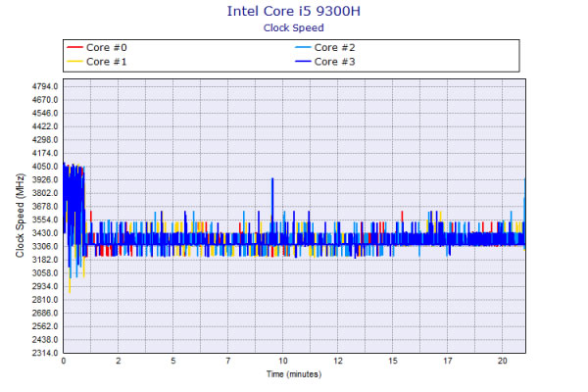Click the 4670.0 y-axis value

[45, 100]
